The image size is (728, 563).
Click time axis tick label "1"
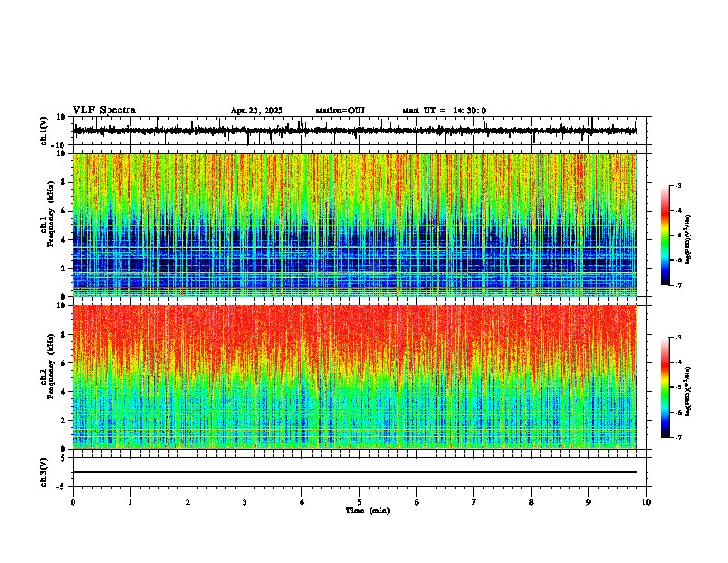(130, 502)
